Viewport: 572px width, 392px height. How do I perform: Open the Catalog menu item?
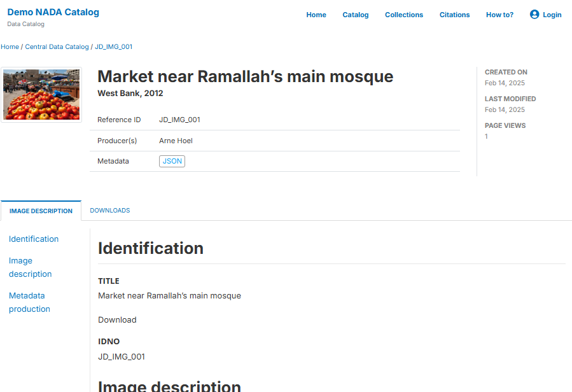point(355,15)
